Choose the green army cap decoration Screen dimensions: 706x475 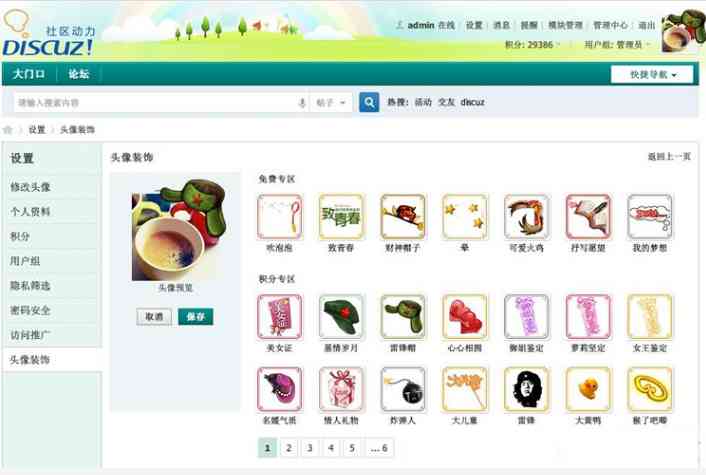pyautogui.click(x=341, y=317)
